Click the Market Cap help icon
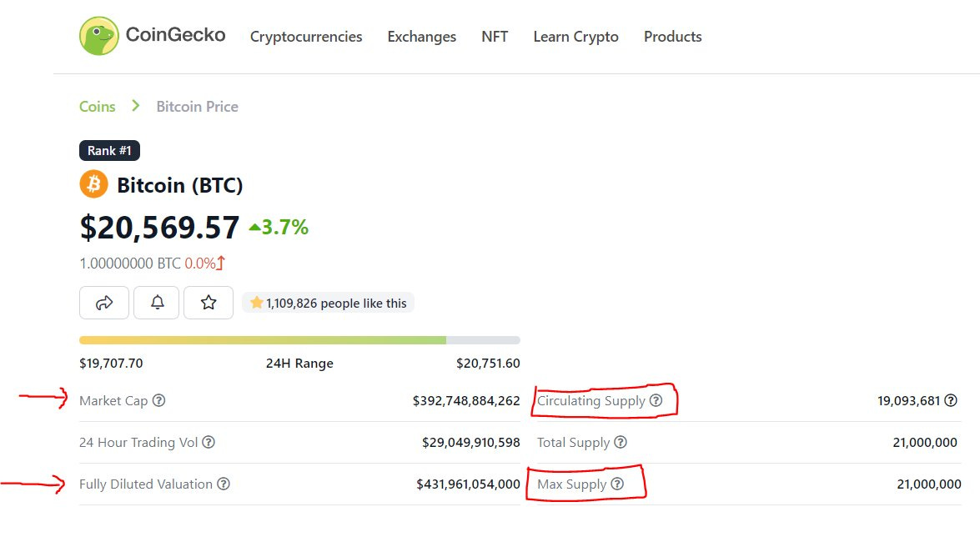980x547 pixels. tap(158, 400)
